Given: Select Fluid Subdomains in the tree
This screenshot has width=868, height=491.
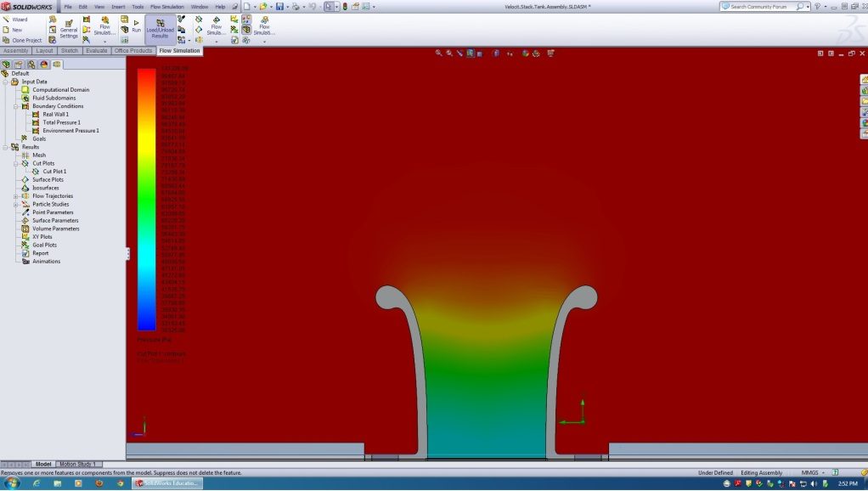Looking at the screenshot, I should click(48, 98).
